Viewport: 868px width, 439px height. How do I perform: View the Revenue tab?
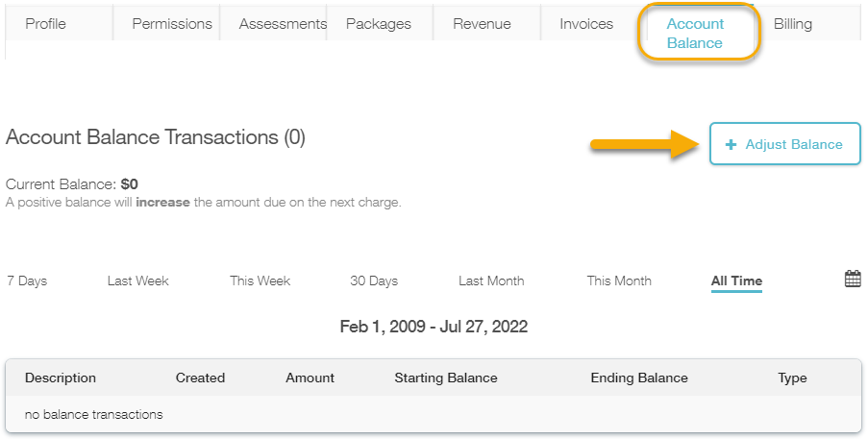pos(482,24)
